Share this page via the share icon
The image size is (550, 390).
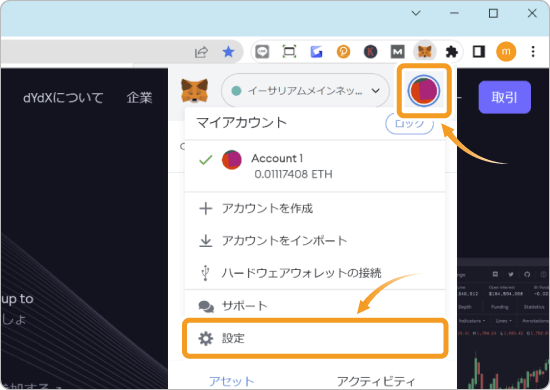201,52
